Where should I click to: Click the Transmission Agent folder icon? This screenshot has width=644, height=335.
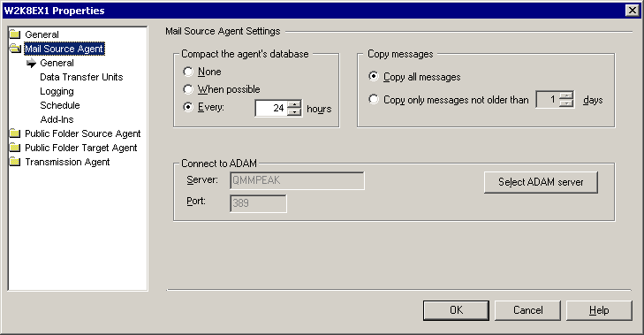[x=15, y=162]
